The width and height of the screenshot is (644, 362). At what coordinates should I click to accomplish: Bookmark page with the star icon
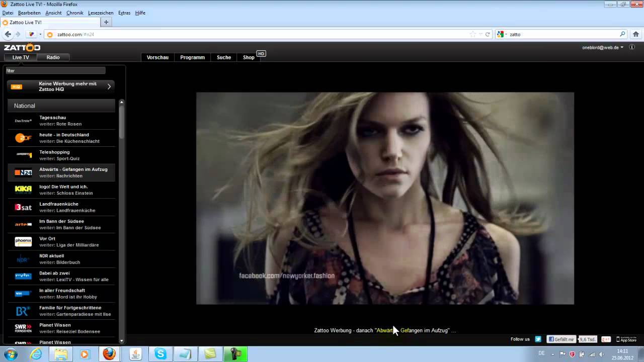pyautogui.click(x=473, y=34)
